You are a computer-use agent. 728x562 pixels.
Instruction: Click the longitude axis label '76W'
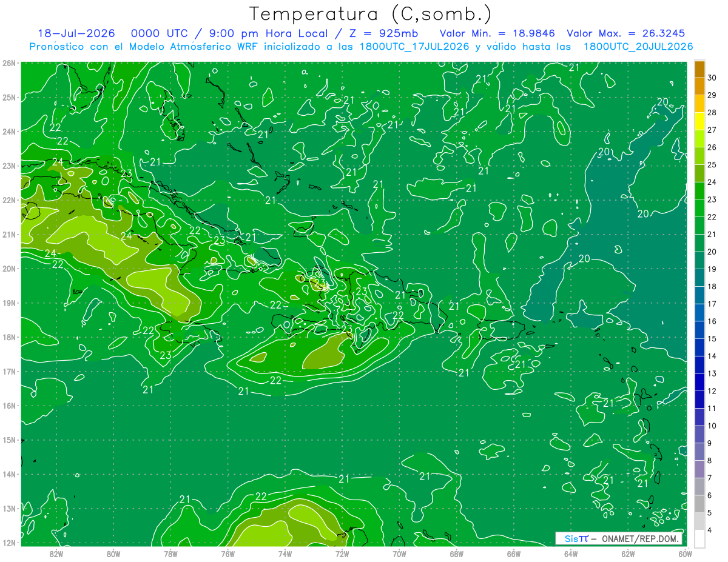pyautogui.click(x=227, y=554)
